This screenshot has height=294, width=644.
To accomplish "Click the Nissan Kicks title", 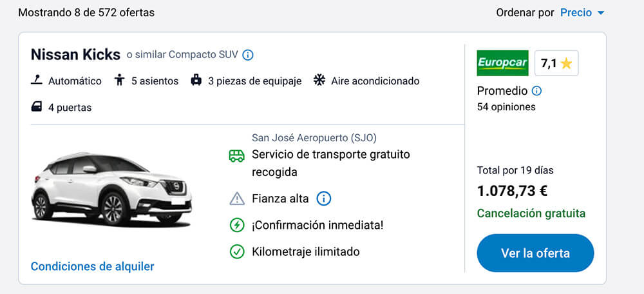I will pyautogui.click(x=75, y=54).
